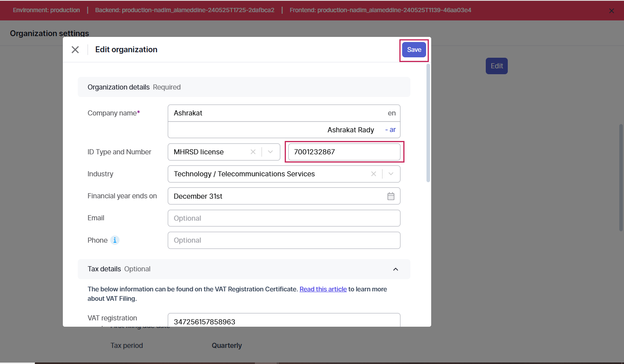Screen dimensions: 624x364
Task: Click the Frontend version text in banner
Action: click(381, 10)
